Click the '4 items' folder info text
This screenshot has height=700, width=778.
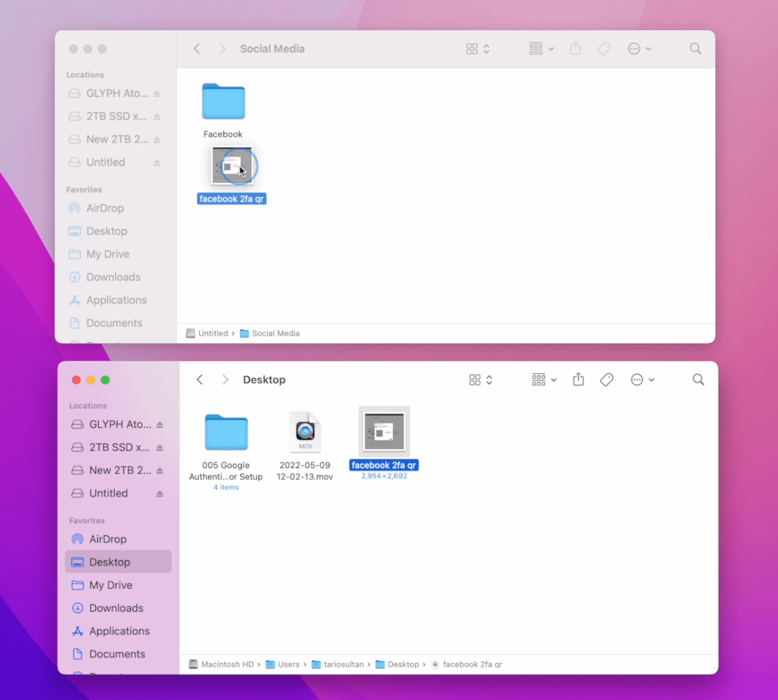pyautogui.click(x=226, y=487)
